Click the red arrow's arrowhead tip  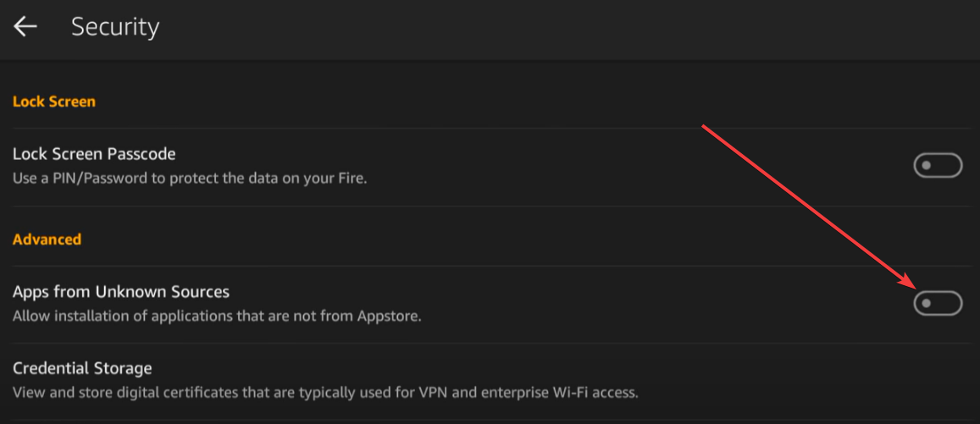tap(915, 287)
